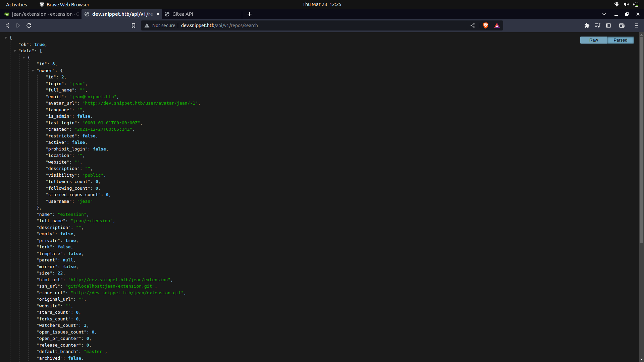Keep Parsed view selected
Viewport: 644px width, 362px height.
[x=620, y=40]
